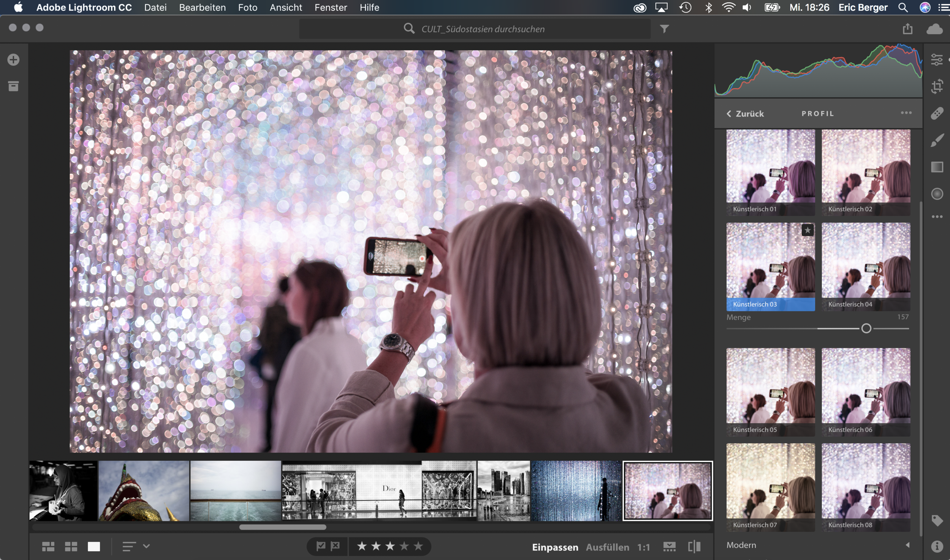
Task: Select the adjustment Brush tool
Action: tap(937, 140)
